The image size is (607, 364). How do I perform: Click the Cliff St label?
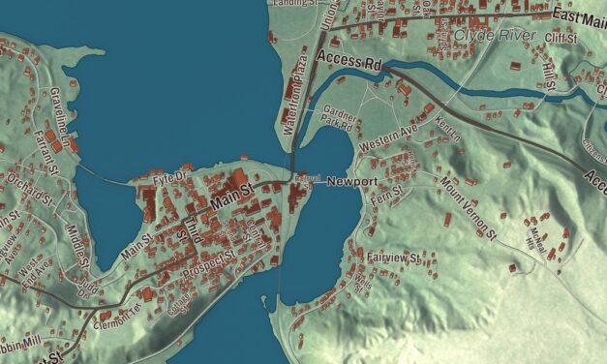click(561, 39)
